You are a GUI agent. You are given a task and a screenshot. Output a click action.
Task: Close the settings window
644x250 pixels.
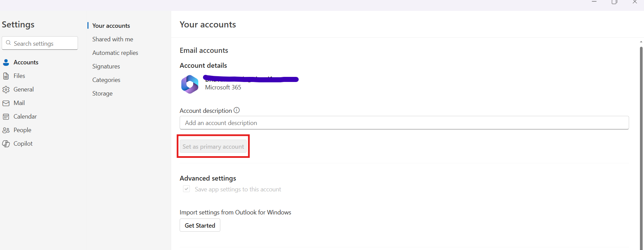[635, 2]
